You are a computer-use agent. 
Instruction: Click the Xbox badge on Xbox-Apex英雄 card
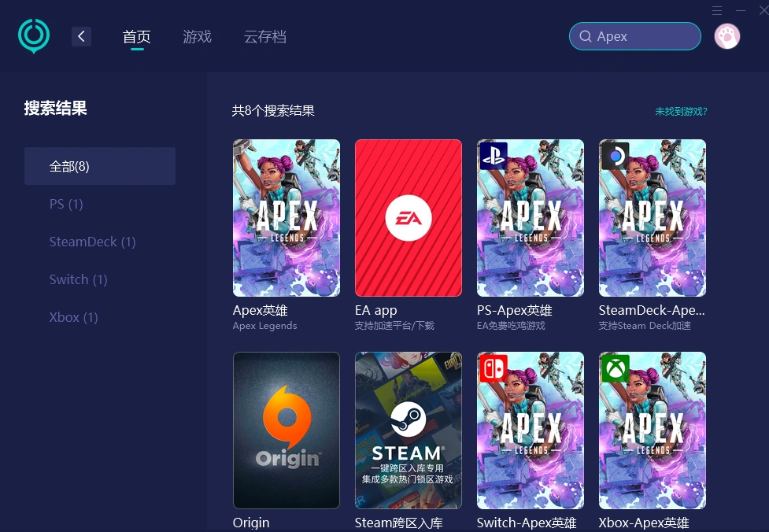pyautogui.click(x=616, y=368)
